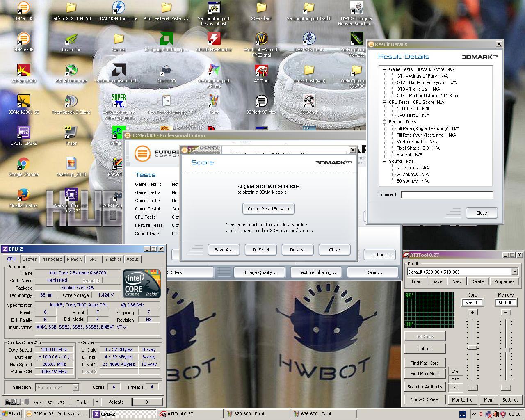Click the Online ResultBrowser button
The height and width of the screenshot is (420, 525).
(269, 209)
